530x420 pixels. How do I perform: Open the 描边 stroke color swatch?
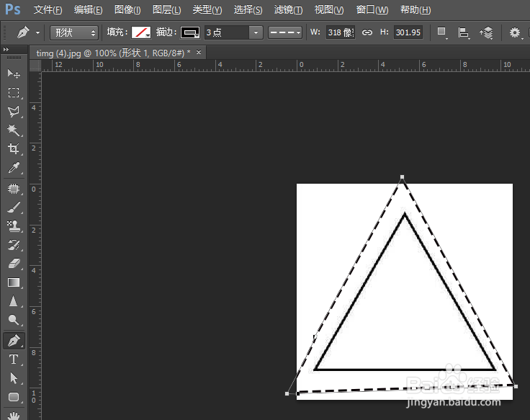coord(190,33)
